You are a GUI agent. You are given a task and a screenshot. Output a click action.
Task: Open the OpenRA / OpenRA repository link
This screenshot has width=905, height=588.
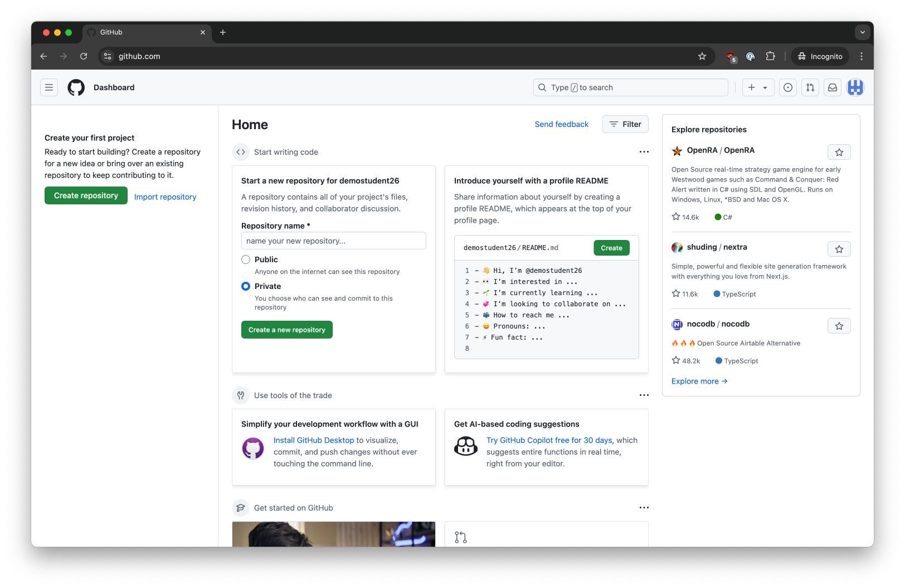point(721,150)
